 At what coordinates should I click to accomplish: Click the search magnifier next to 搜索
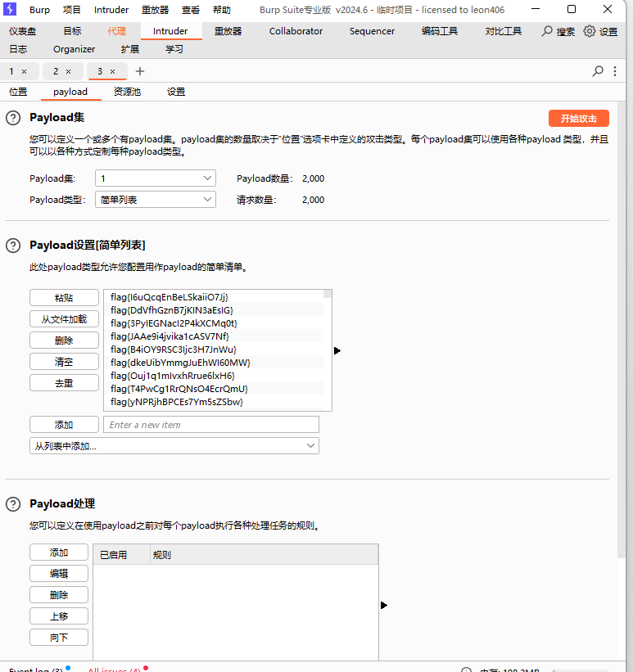547,31
